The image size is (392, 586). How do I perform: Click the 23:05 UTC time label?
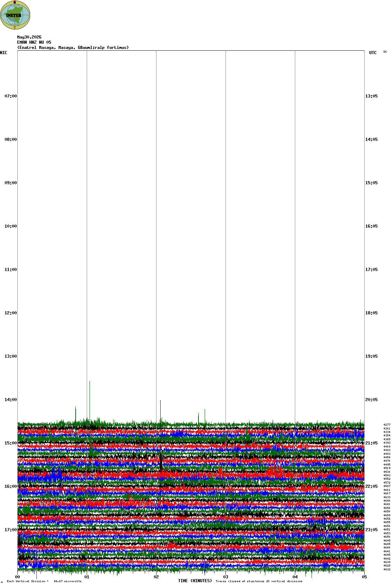(x=372, y=530)
